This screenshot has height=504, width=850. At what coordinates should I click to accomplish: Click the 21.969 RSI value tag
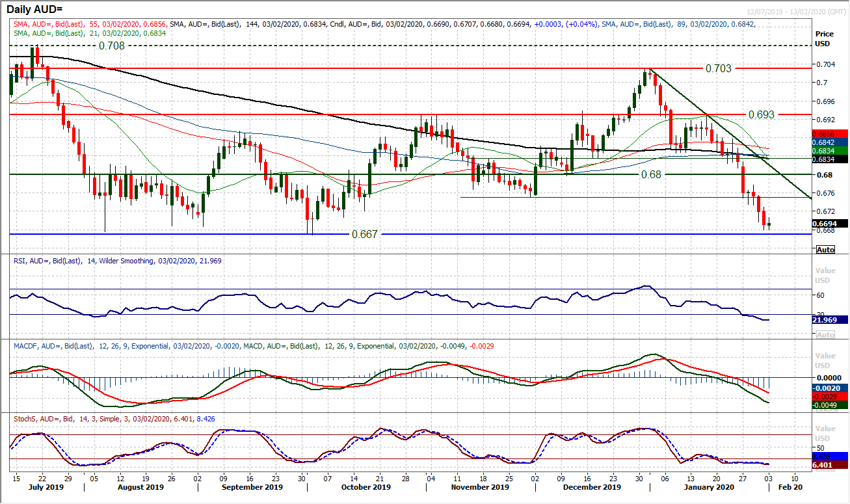(831, 319)
